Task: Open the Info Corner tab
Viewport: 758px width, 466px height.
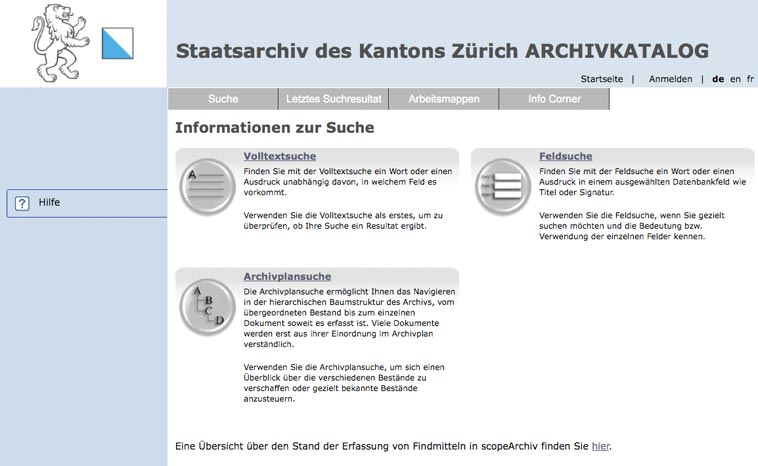Action: (554, 99)
